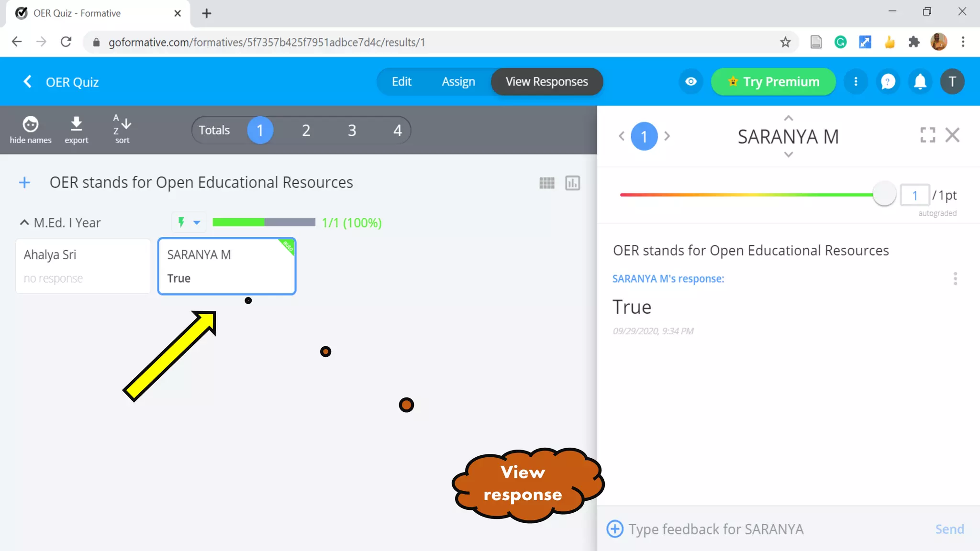Expand response panel to fullscreen

927,135
